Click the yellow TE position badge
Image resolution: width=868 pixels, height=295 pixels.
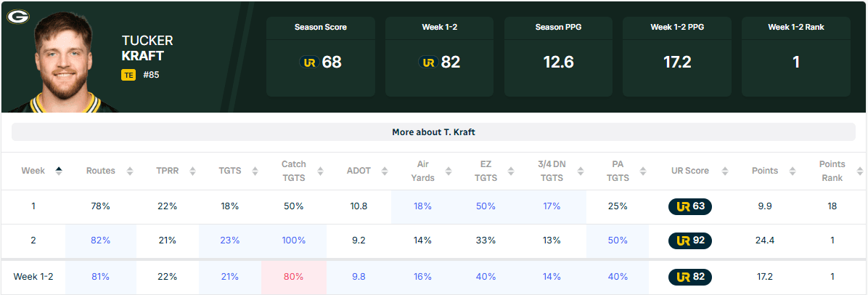click(x=128, y=74)
